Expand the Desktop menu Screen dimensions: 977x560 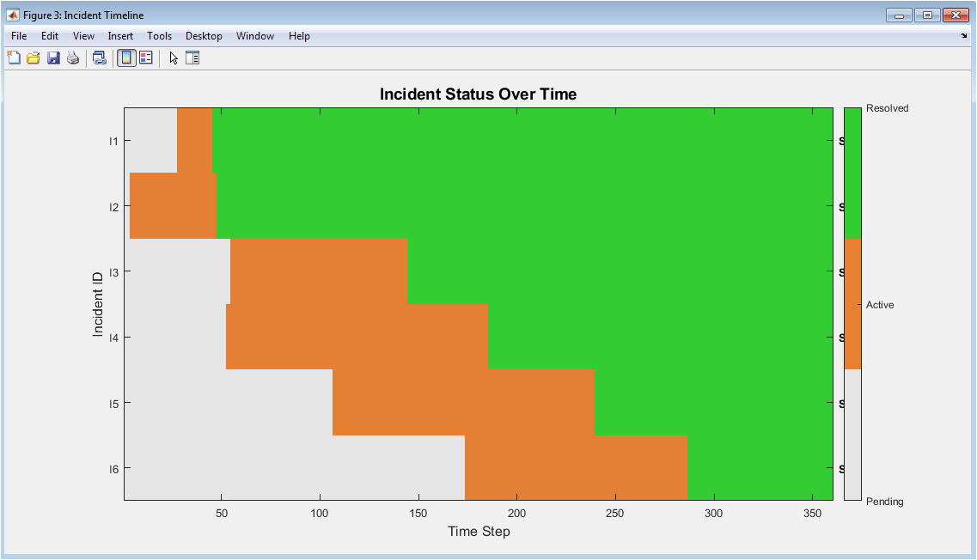[204, 36]
